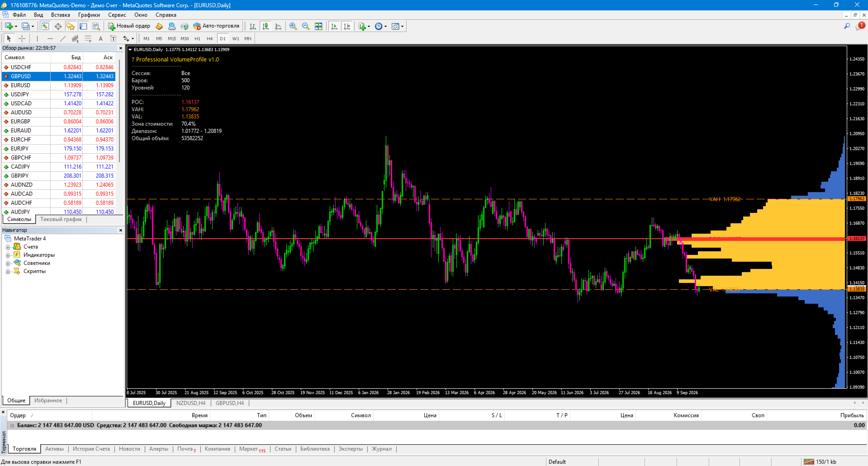Viewport: 868px width, 466px height.
Task: Click the zoom in chart magnifier icon
Action: (293, 26)
